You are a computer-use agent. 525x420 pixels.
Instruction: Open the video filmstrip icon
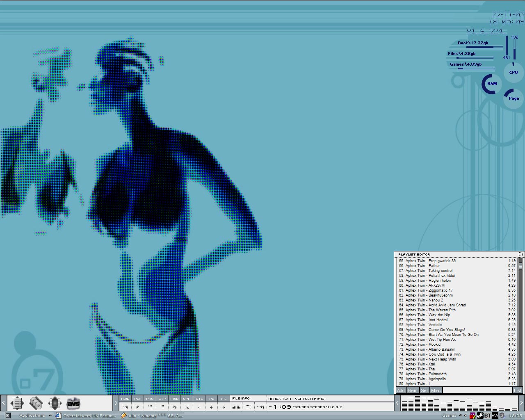(55, 404)
